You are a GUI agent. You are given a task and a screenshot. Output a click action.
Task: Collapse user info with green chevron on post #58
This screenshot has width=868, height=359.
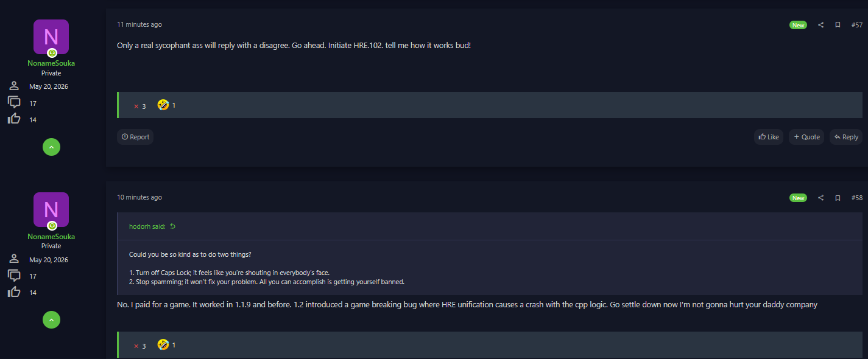tap(51, 319)
